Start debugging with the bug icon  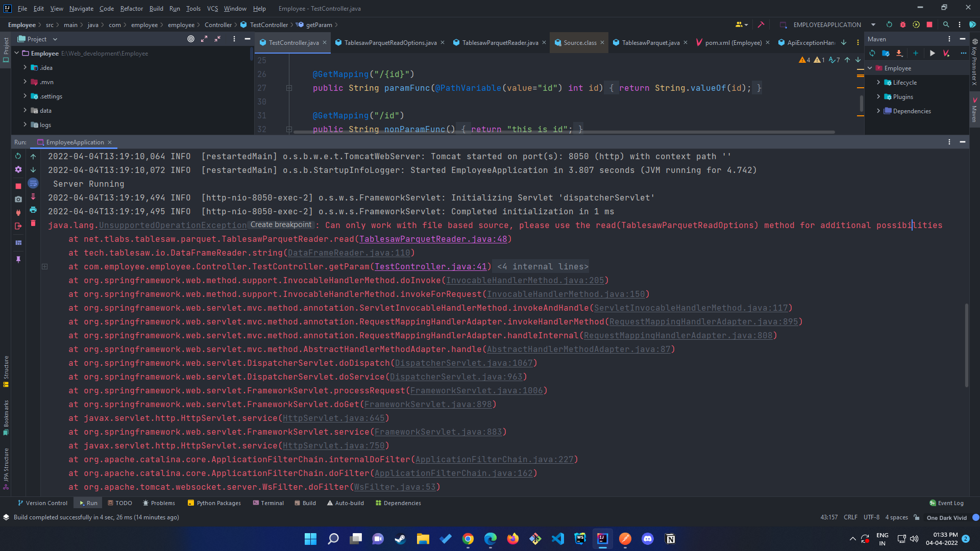pos(903,24)
